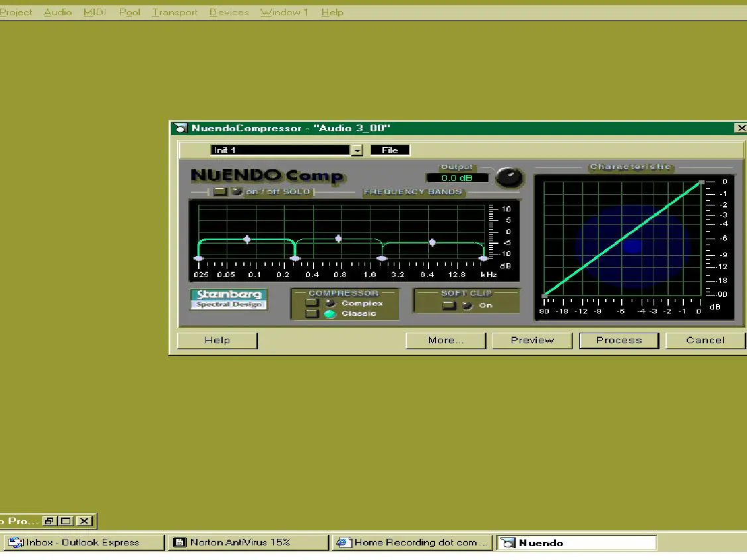Click the green LED beside Classic

tap(329, 314)
